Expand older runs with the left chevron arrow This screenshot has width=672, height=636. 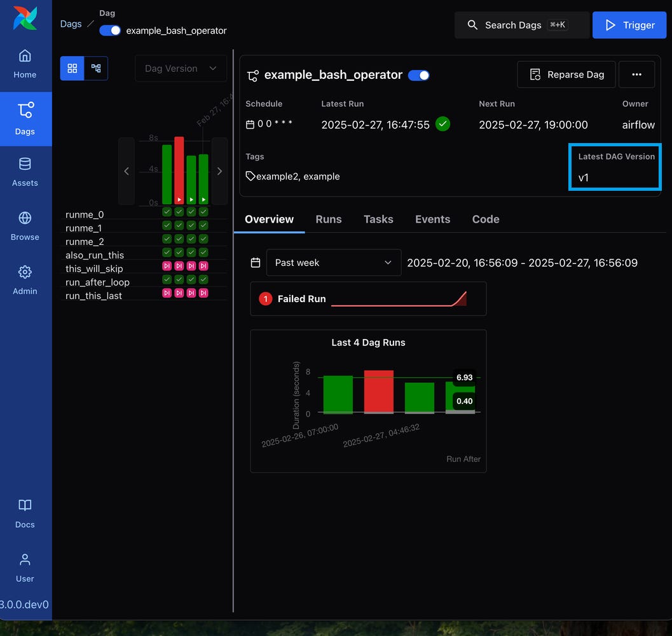(126, 170)
